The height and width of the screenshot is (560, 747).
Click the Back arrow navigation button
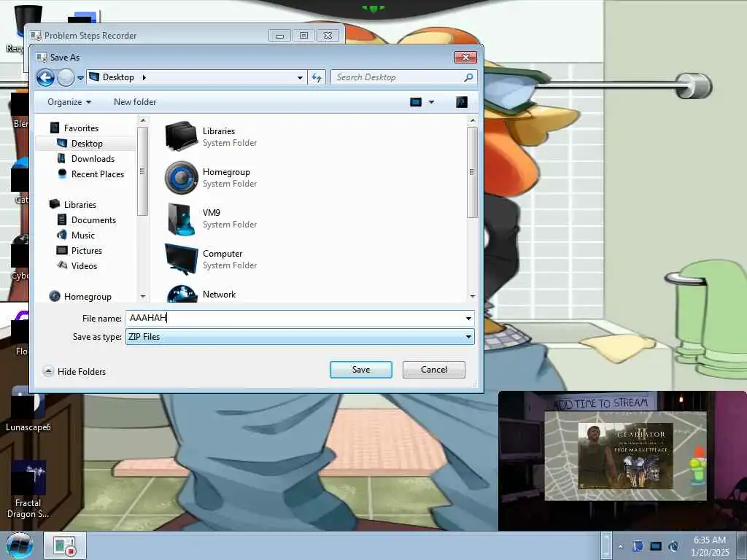tap(46, 77)
